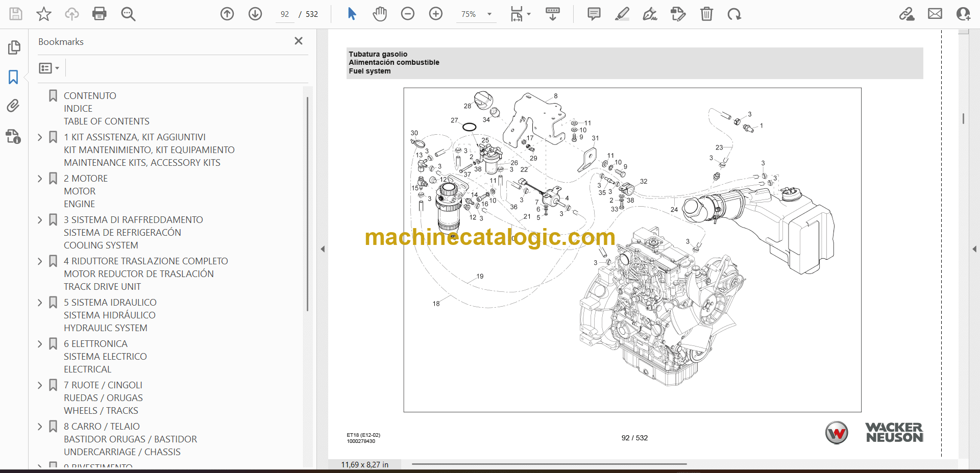Go to the next page using down arrow
Screen dimensions: 980x473
[255, 14]
